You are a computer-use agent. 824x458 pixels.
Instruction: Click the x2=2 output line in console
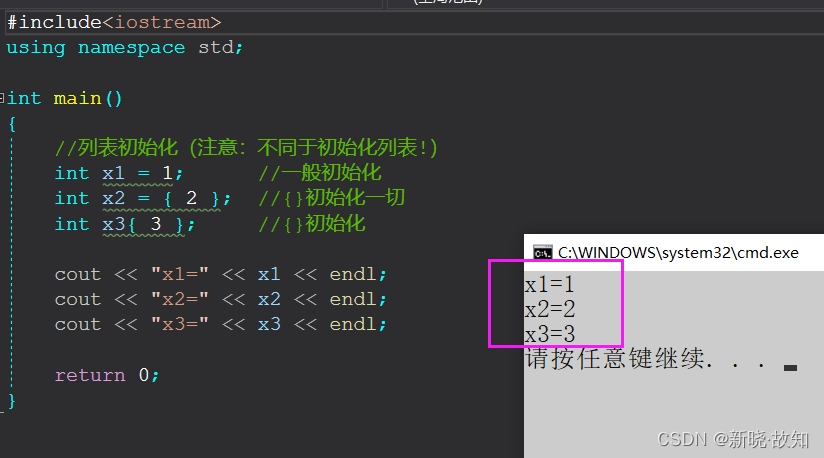pyautogui.click(x=550, y=309)
